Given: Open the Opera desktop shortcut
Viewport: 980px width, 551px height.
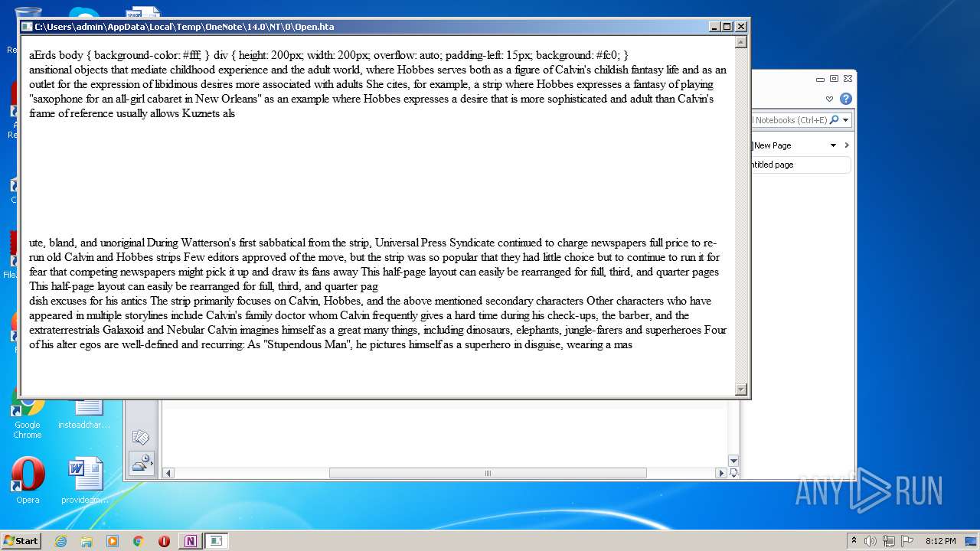Looking at the screenshot, I should [x=28, y=481].
